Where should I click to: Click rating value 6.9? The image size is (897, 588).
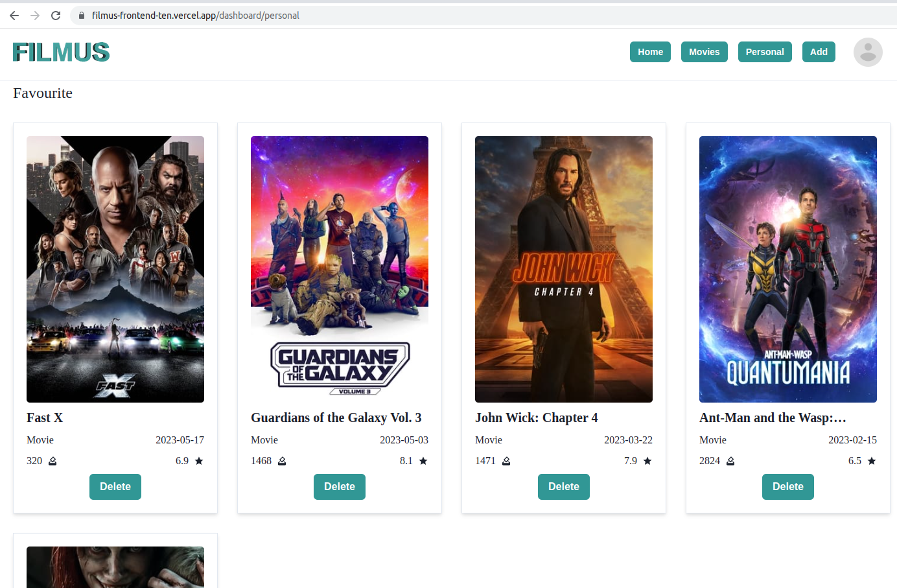[182, 461]
